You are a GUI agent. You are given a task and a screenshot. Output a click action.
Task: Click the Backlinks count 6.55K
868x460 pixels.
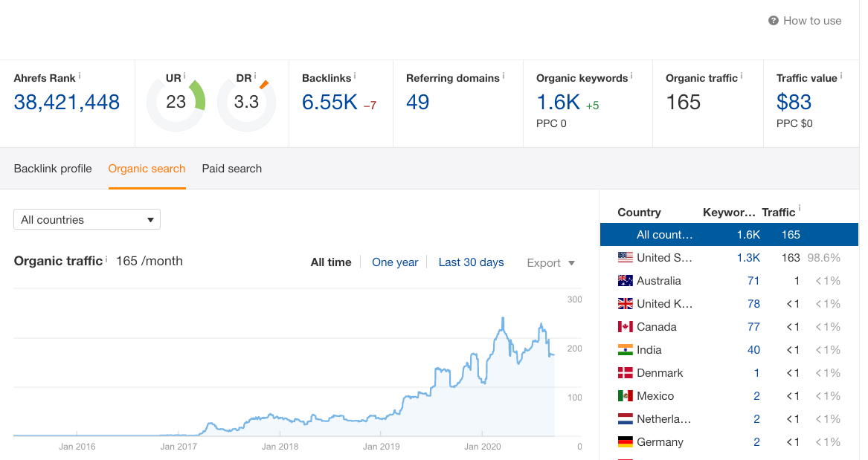point(329,103)
